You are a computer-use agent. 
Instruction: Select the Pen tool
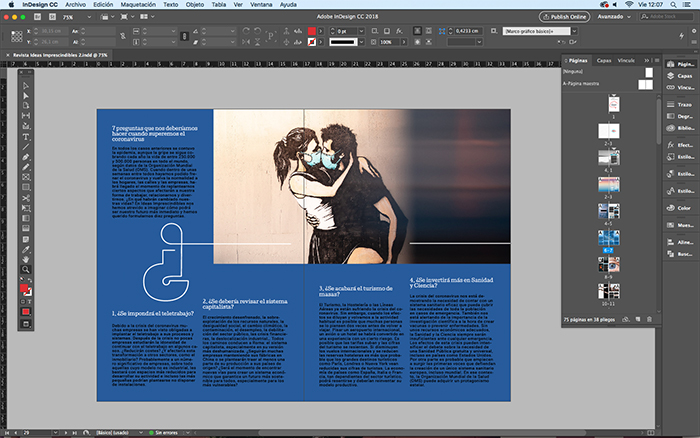point(26,157)
